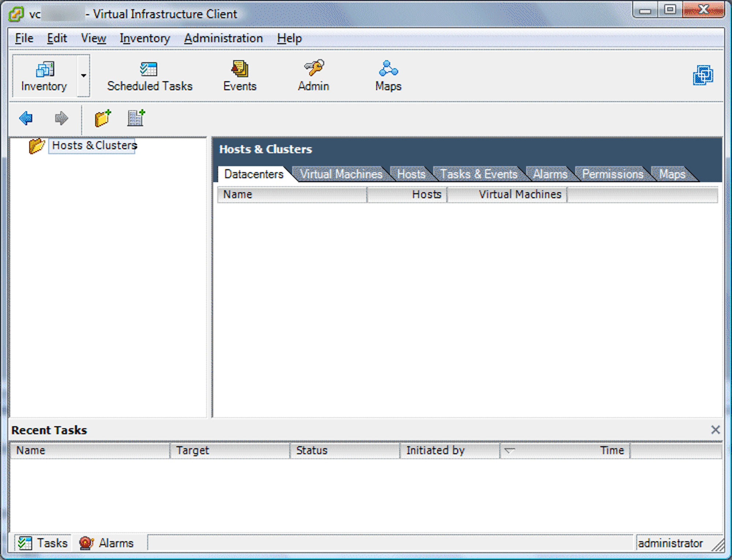
Task: Open the Inventory menu
Action: pos(145,38)
